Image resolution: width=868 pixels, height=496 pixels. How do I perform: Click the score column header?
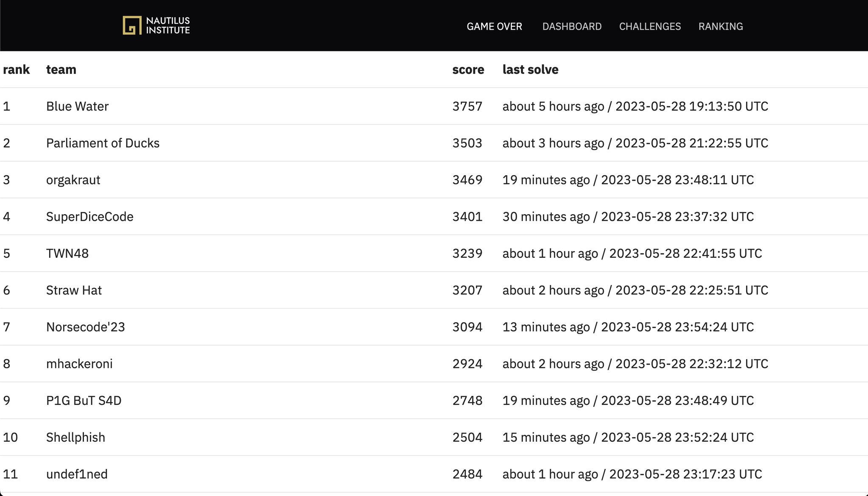click(468, 70)
